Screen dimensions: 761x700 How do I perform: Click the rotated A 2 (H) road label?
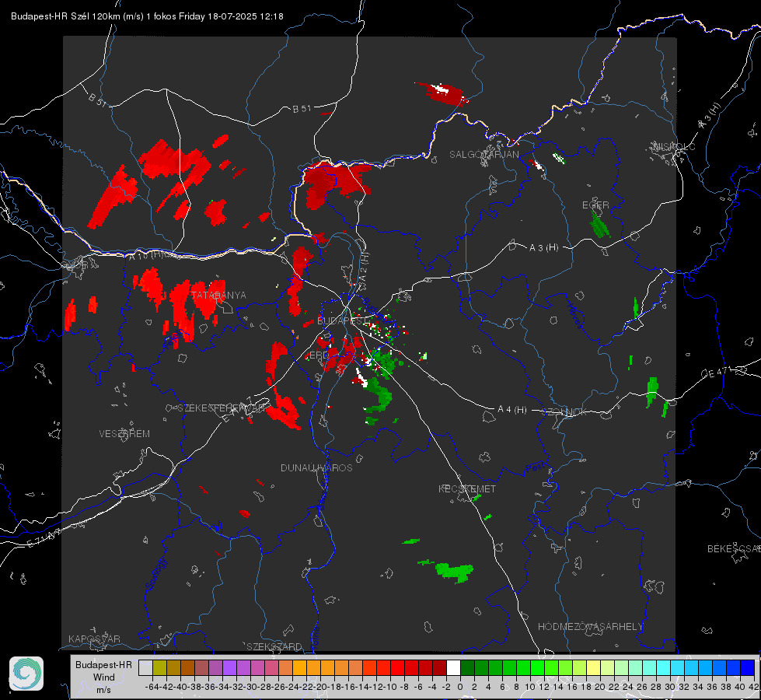point(363,268)
